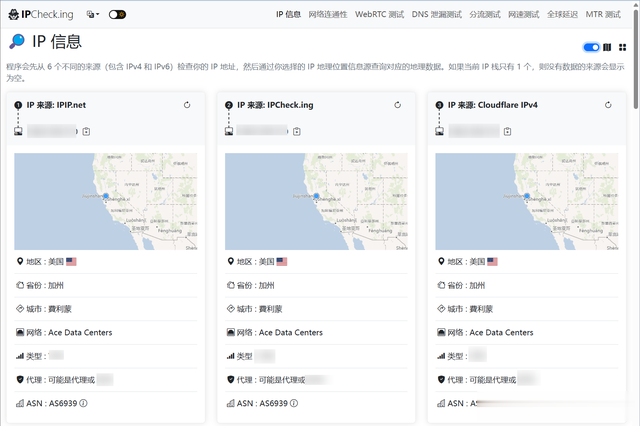
Task: Open the 网络连通性 nav link
Action: (328, 14)
